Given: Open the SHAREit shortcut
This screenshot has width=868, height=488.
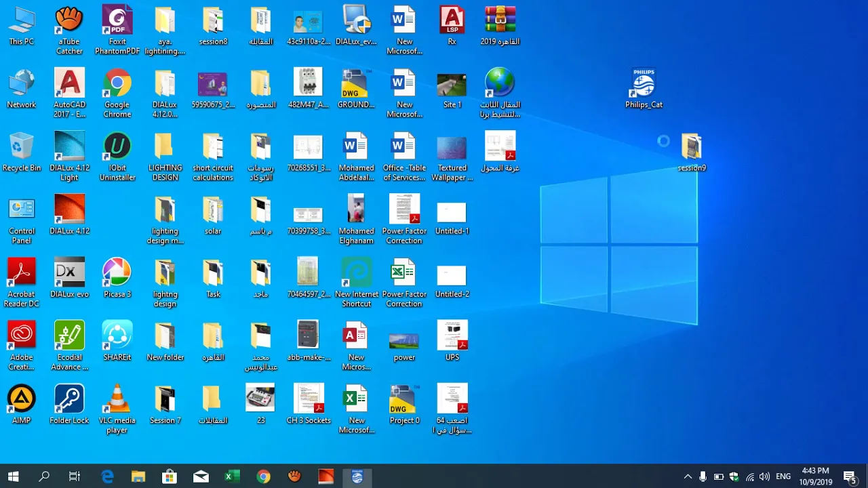Looking at the screenshot, I should point(117,341).
